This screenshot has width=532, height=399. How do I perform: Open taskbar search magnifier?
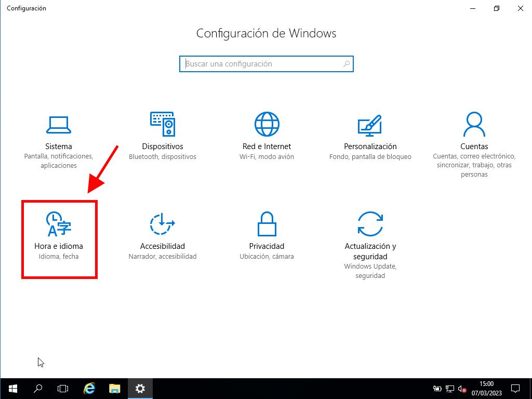click(x=38, y=388)
